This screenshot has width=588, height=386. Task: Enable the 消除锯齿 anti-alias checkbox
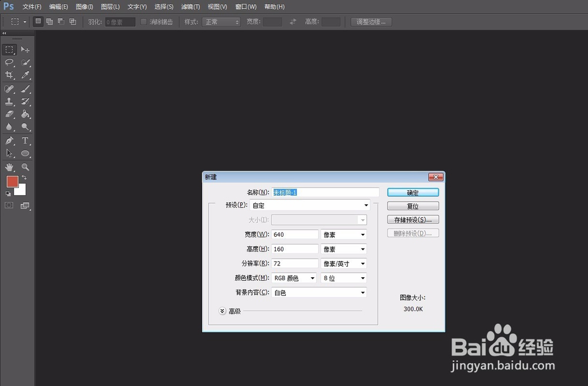pos(143,22)
